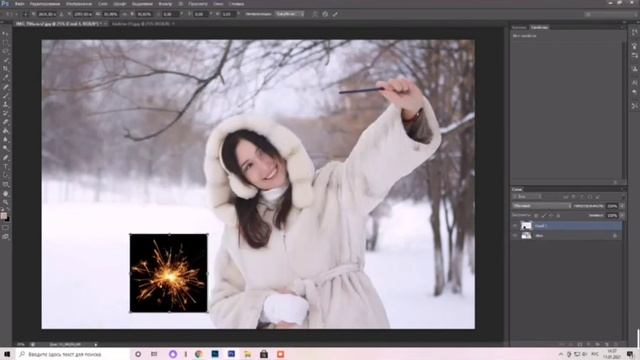Image resolution: width=640 pixels, height=360 pixels.
Task: Toggle visibility of the top layer
Action: click(515, 226)
